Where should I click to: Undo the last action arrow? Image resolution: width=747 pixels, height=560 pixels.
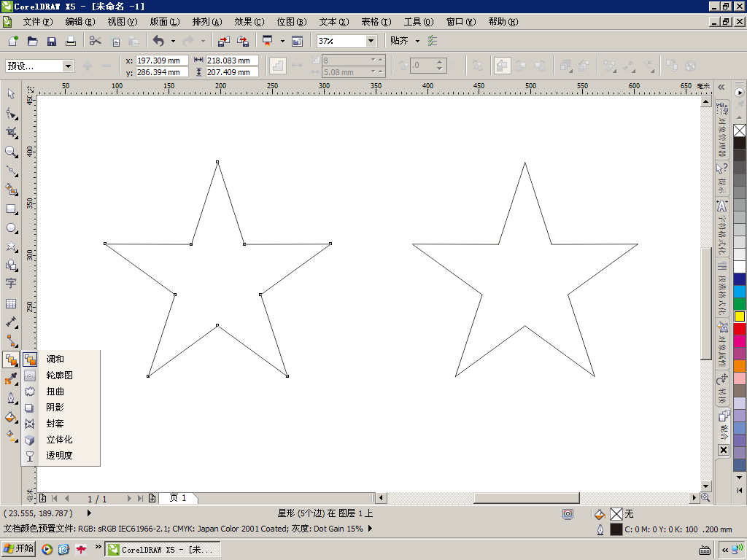click(158, 41)
